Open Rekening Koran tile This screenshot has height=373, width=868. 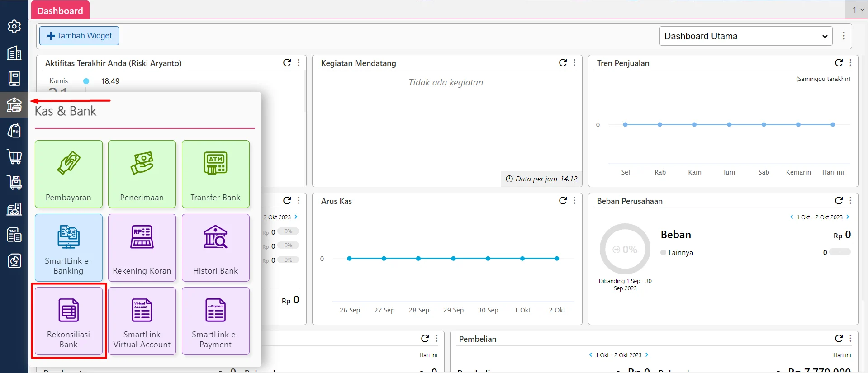[x=142, y=248]
